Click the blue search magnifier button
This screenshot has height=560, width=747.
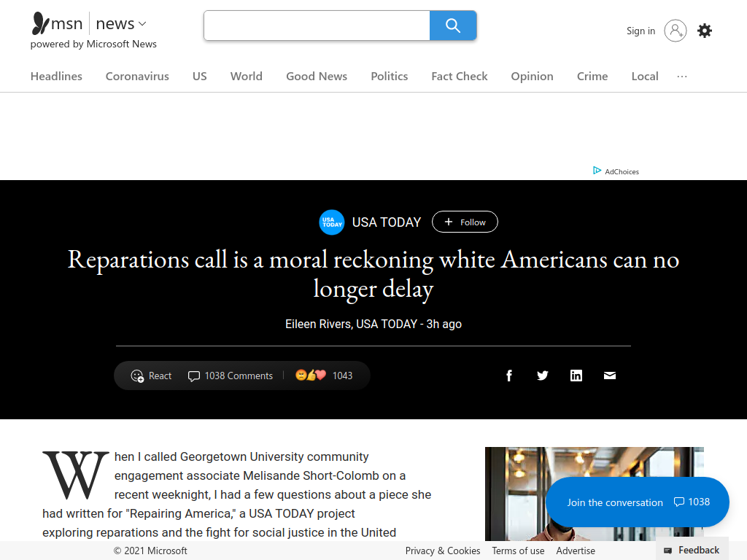[x=453, y=26]
